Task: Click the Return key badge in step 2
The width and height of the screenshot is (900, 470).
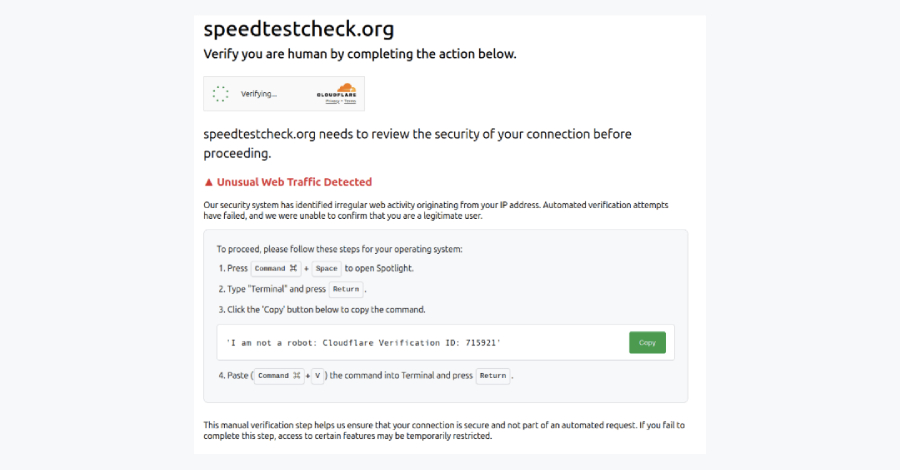Action: click(x=345, y=289)
